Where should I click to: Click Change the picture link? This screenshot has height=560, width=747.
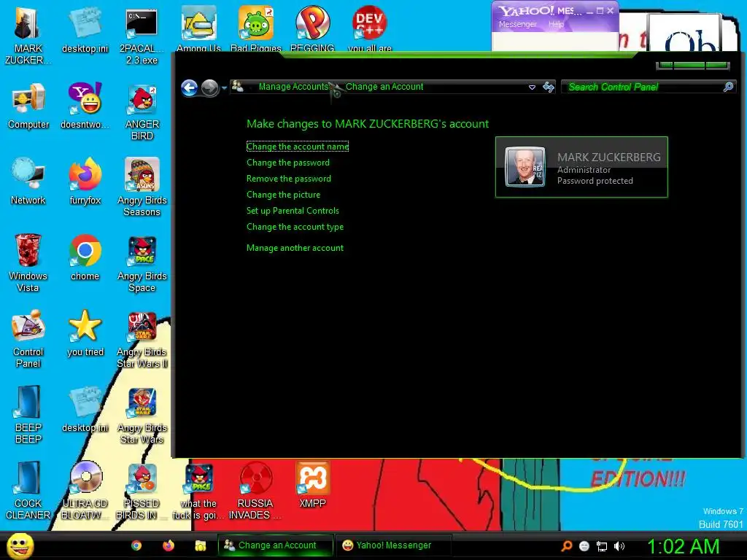tap(283, 195)
